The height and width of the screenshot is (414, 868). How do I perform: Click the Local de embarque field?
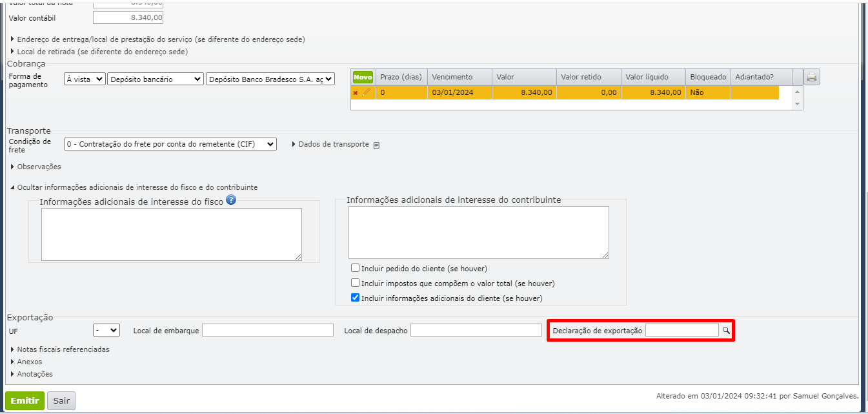(x=268, y=330)
